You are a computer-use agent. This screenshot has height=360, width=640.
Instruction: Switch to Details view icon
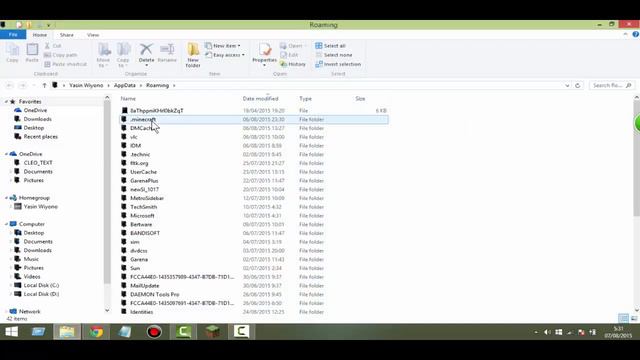coord(623,318)
